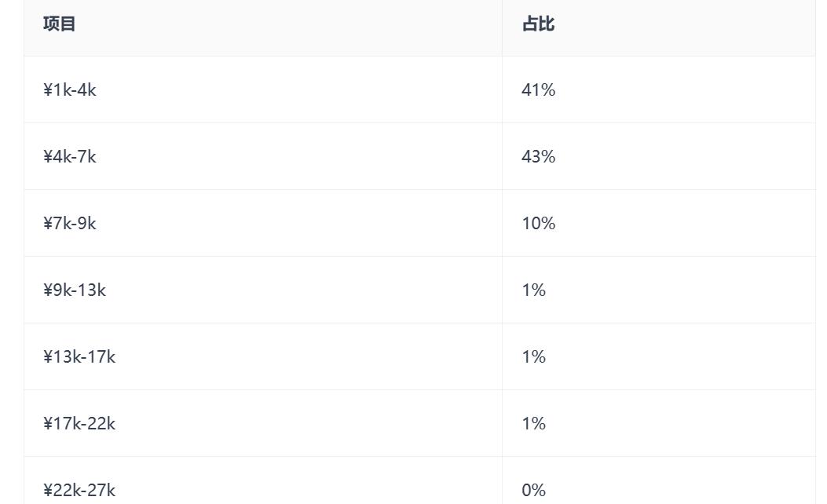
Task: Click the empty area of the ¥7k-9k row
Action: click(295, 223)
